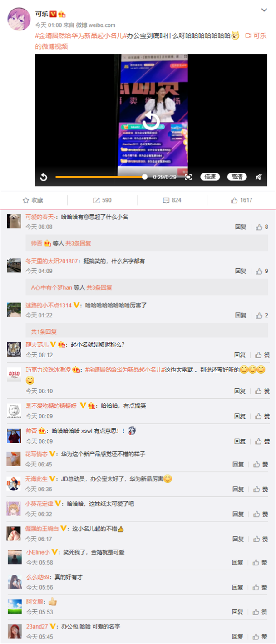This screenshot has width=276, height=644.
Task: Click 可乐's profile avatar
Action: (x=18, y=19)
